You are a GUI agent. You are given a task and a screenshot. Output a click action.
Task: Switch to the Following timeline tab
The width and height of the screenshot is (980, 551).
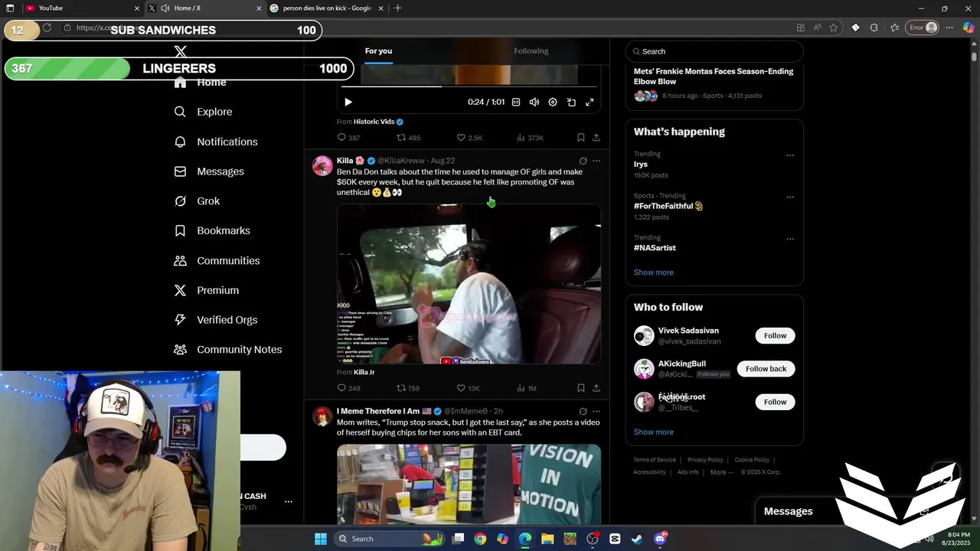click(531, 51)
